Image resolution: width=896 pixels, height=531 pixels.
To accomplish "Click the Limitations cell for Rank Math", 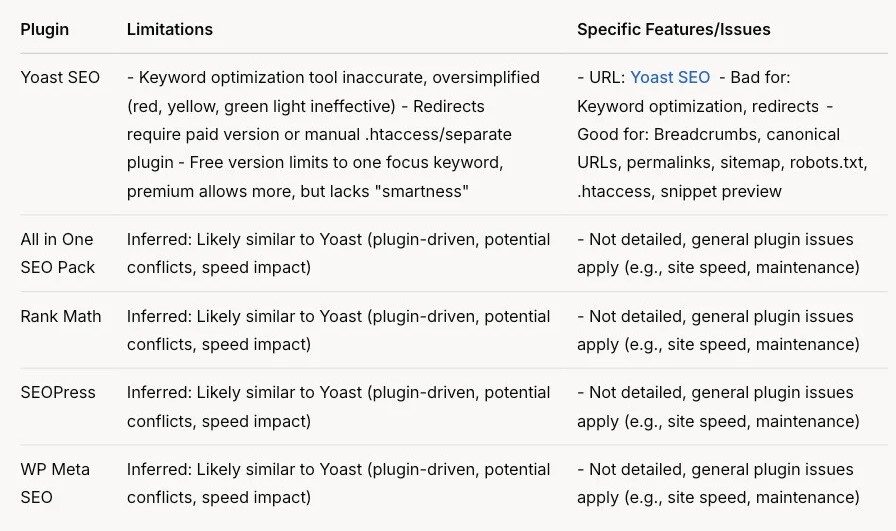I will (338, 330).
